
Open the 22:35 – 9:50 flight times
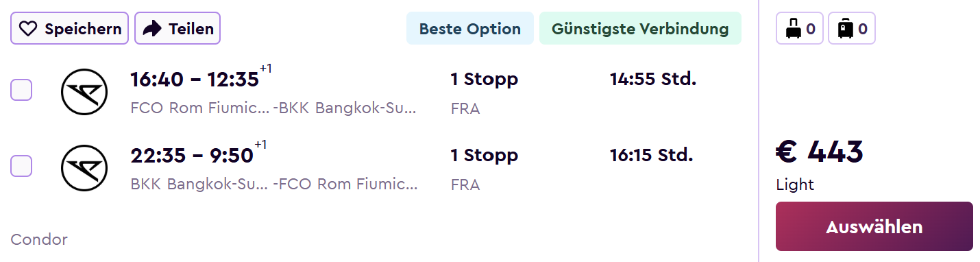193,156
